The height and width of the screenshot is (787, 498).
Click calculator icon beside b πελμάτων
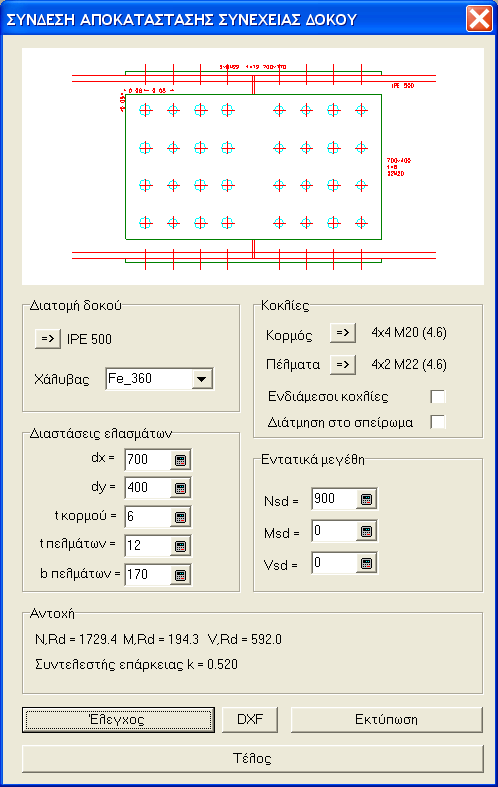(x=180, y=575)
